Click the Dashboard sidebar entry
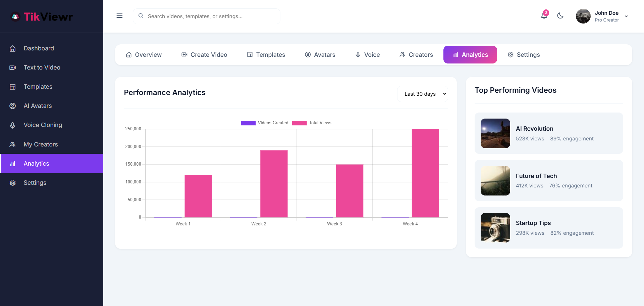 tap(39, 48)
